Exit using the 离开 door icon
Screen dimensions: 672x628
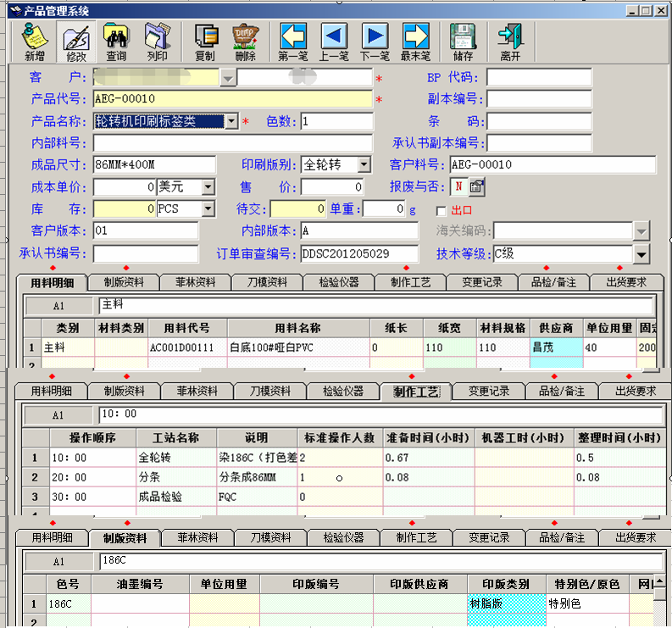point(510,42)
